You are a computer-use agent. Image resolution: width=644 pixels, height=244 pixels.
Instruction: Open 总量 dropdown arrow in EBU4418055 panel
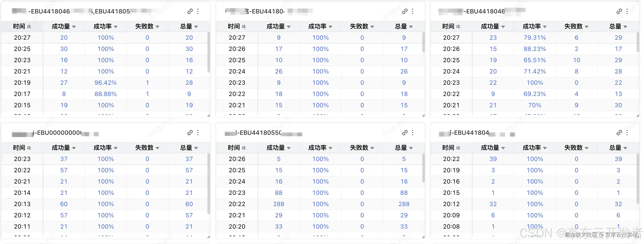[x=411, y=148]
